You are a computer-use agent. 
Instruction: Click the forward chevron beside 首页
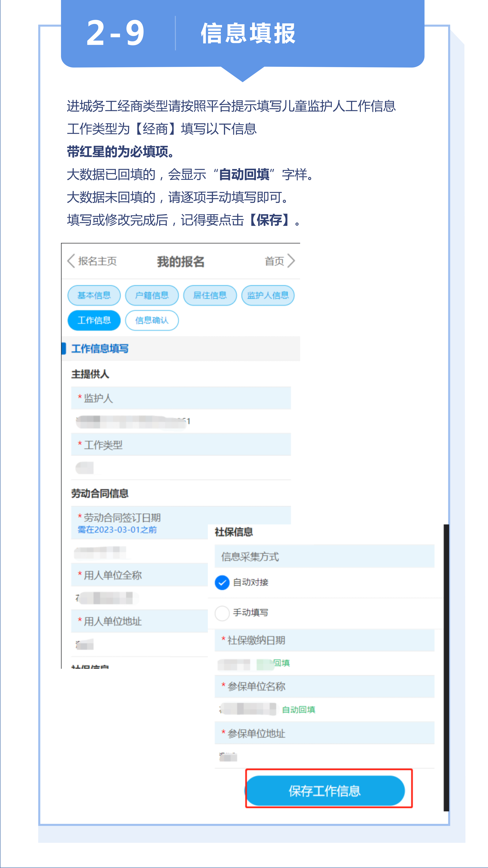pos(291,261)
